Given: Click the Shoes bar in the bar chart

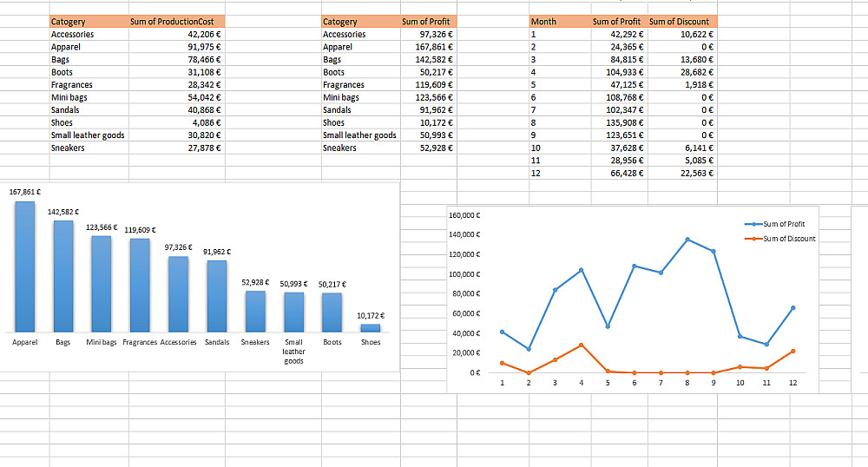Looking at the screenshot, I should click(x=371, y=328).
